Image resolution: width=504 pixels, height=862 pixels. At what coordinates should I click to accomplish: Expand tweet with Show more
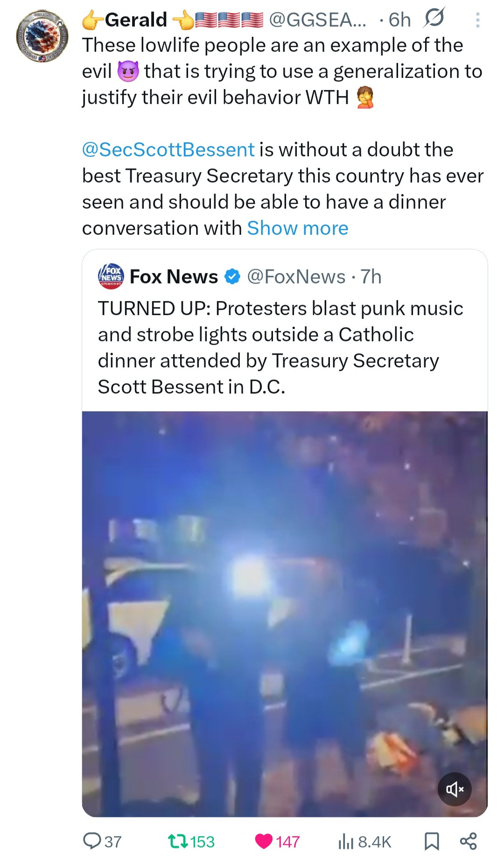coord(297,228)
